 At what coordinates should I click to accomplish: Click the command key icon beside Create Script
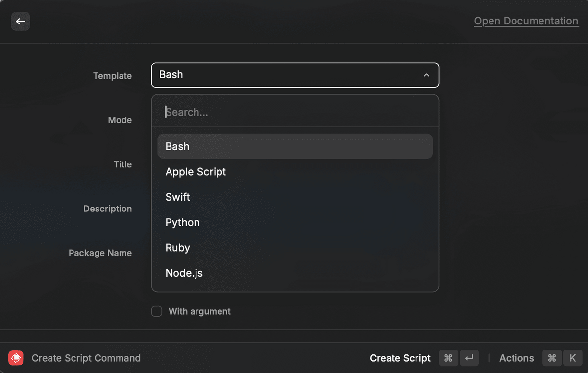pyautogui.click(x=447, y=358)
